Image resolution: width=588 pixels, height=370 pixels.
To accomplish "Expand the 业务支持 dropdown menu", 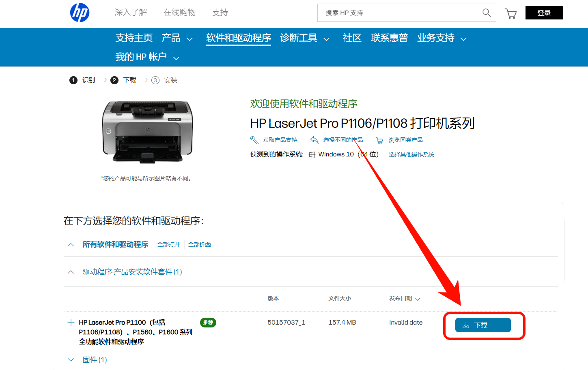I will click(442, 38).
